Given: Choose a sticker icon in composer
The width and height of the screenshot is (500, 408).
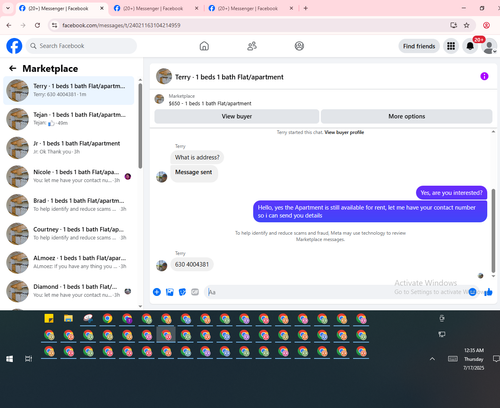Looking at the screenshot, I should (182, 292).
